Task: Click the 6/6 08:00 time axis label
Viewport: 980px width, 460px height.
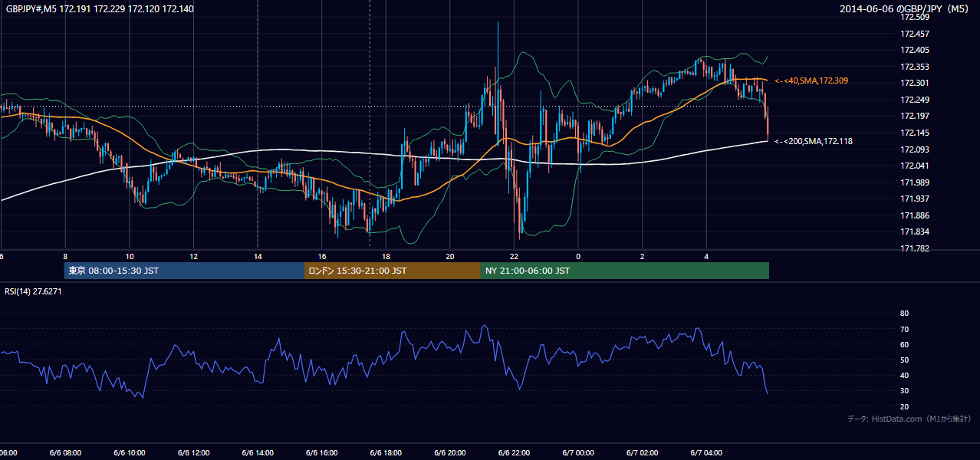Action: coord(65,452)
